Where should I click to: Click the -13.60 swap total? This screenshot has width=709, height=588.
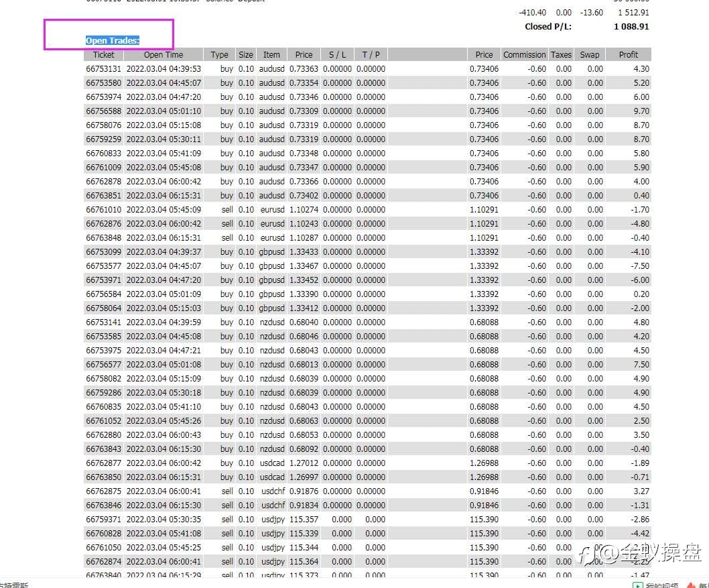(x=592, y=13)
